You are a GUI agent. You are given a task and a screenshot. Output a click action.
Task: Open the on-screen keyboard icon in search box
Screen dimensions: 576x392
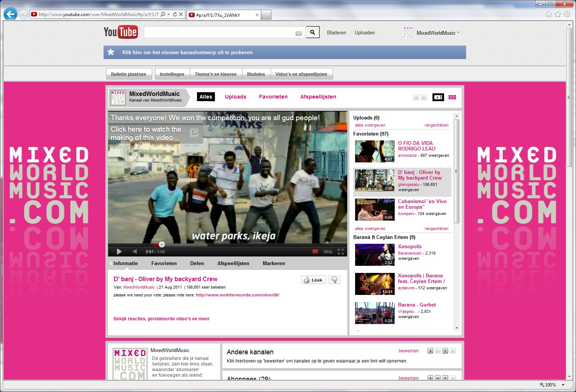point(299,33)
